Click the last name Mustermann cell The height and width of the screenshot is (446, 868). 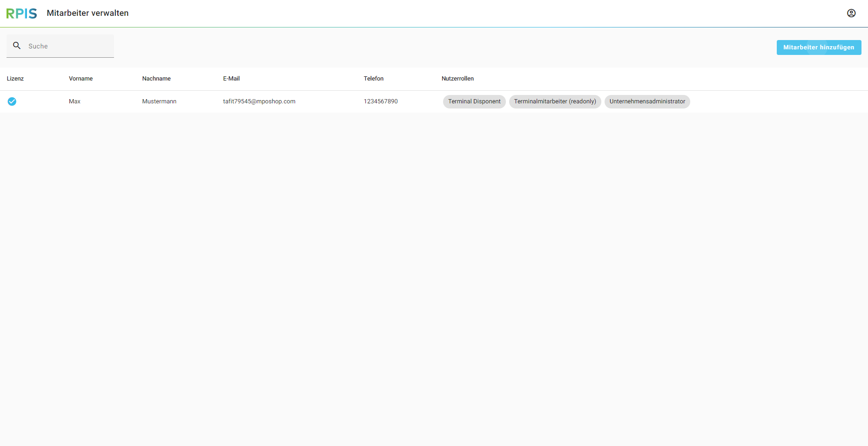pyautogui.click(x=159, y=101)
